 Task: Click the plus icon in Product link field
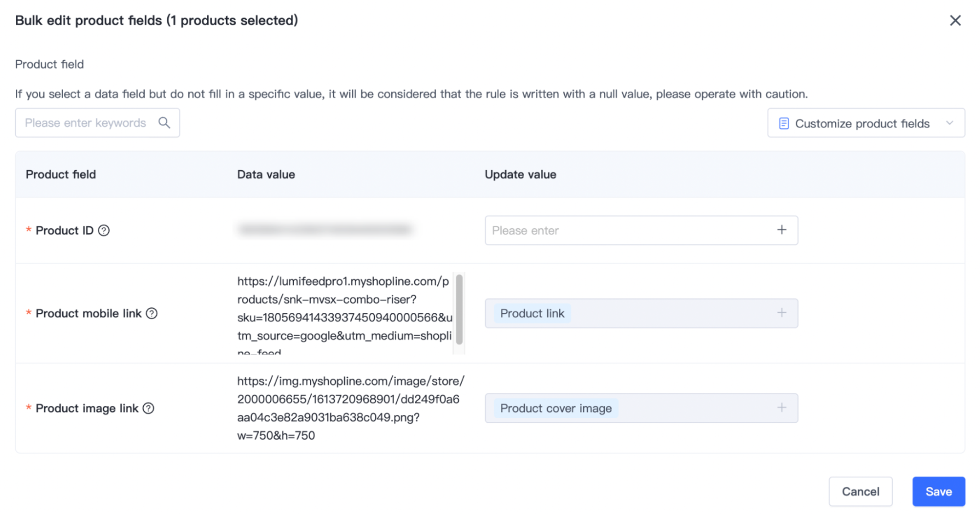pyautogui.click(x=782, y=313)
